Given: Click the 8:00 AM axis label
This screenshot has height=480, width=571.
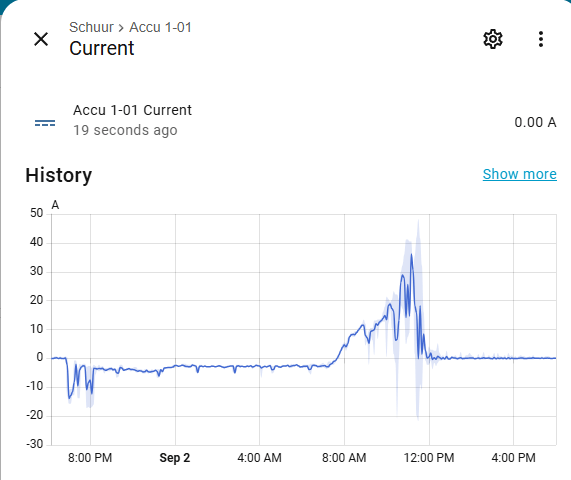Looking at the screenshot, I should pos(344,458).
